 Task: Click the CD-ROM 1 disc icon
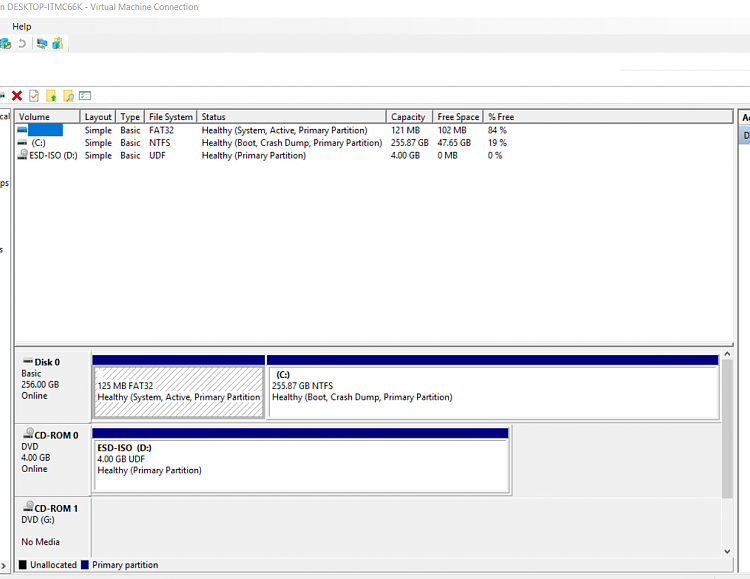(28, 506)
